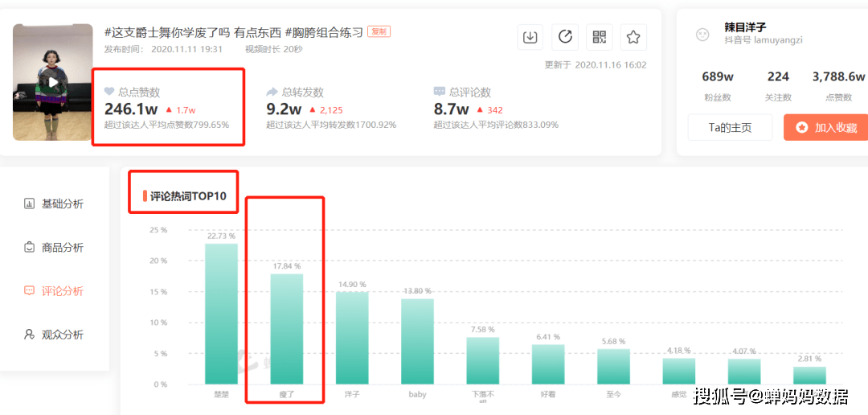Image resolution: width=868 pixels, height=415 pixels.
Task: Click the 2.81% bar
Action: coord(809,376)
